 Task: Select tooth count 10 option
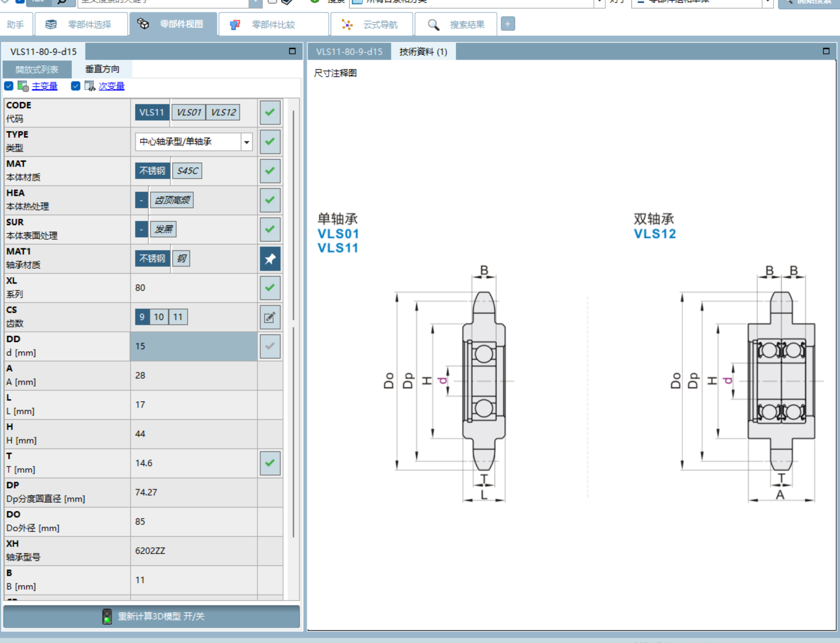[159, 317]
